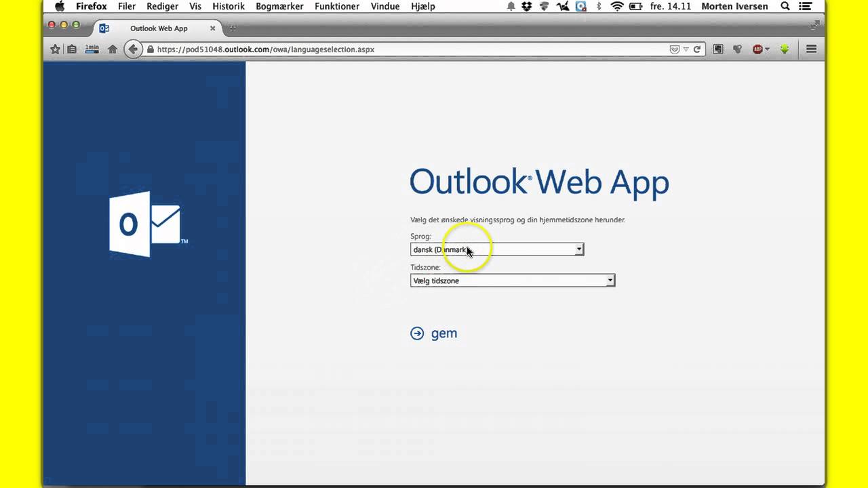
Task: Open the bookmarks list clipboard icon
Action: (72, 49)
